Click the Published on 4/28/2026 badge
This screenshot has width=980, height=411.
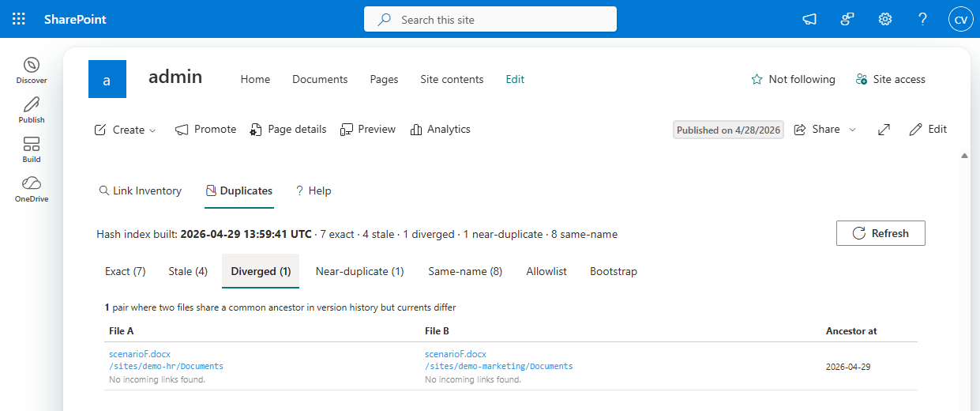(728, 130)
